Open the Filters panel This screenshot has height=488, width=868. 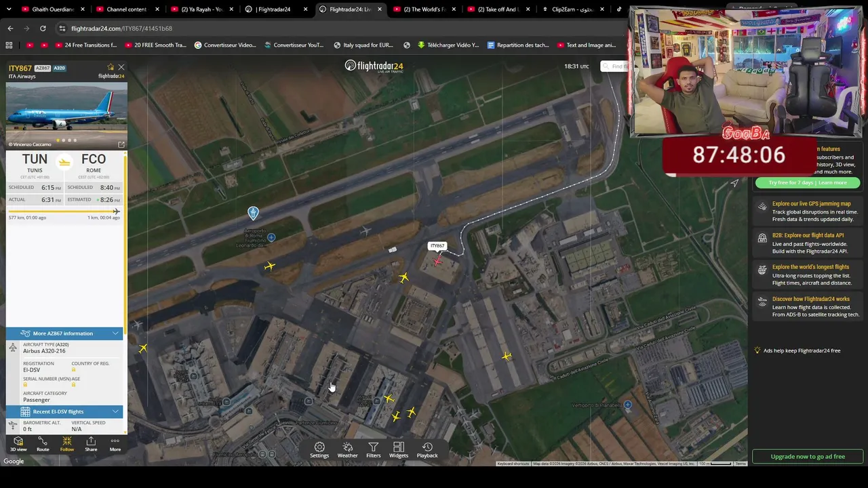(x=373, y=450)
